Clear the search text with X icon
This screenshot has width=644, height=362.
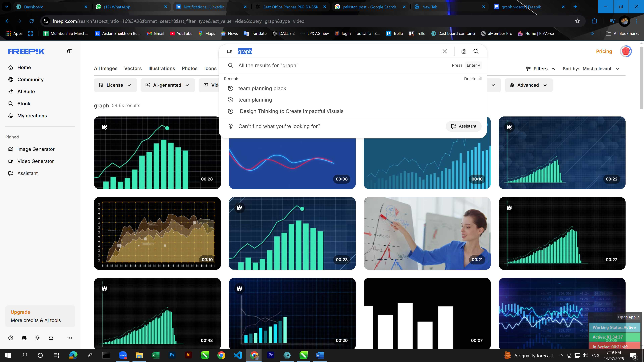pyautogui.click(x=445, y=51)
